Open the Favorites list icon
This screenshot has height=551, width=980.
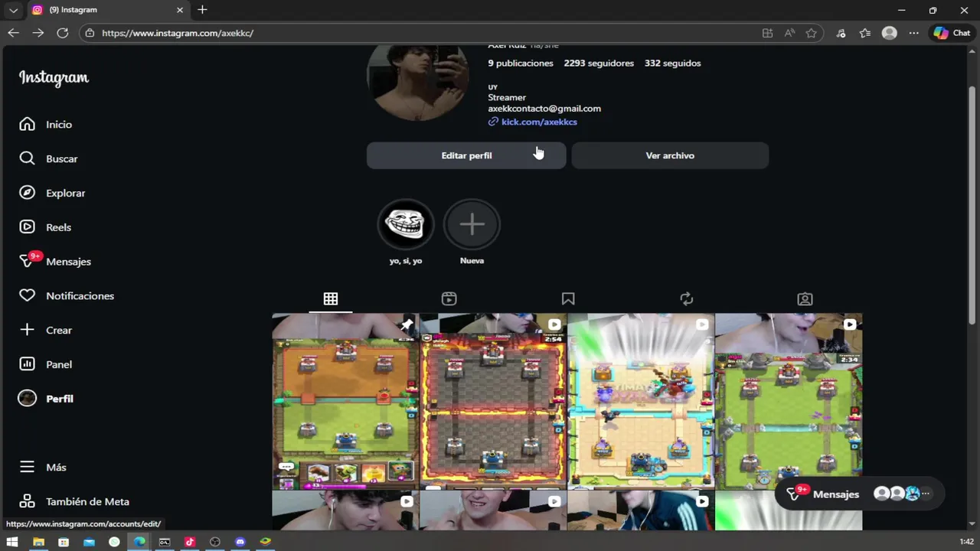865,33
